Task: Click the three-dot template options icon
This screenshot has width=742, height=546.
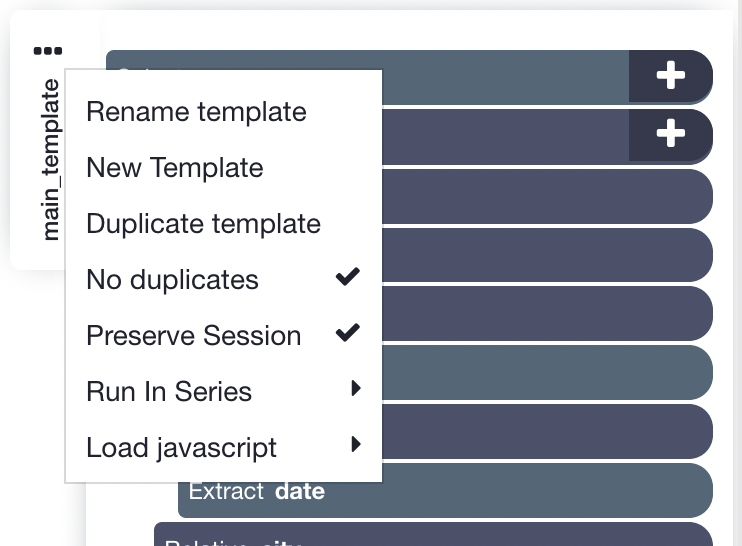Action: 48,51
